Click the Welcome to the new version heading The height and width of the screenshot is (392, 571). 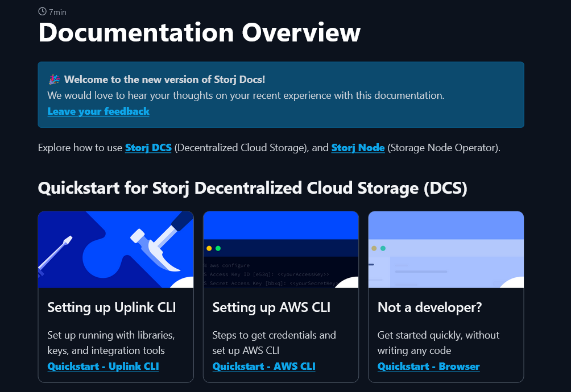pos(164,80)
